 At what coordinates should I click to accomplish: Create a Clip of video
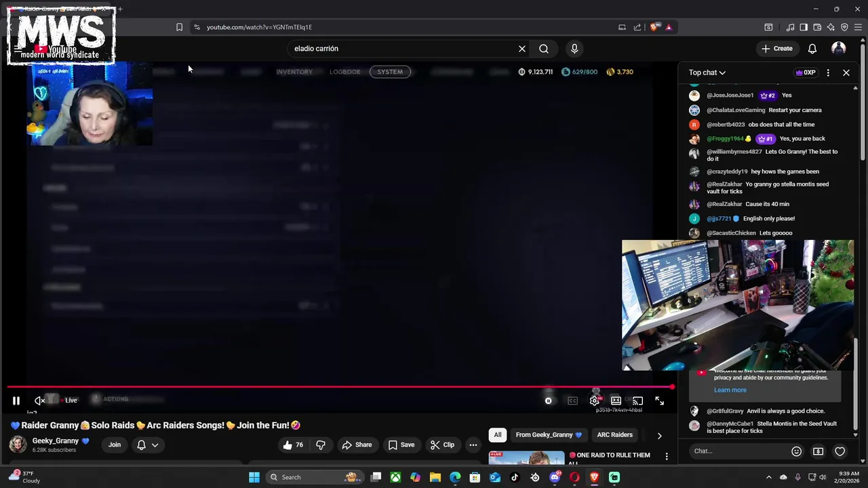tap(442, 445)
